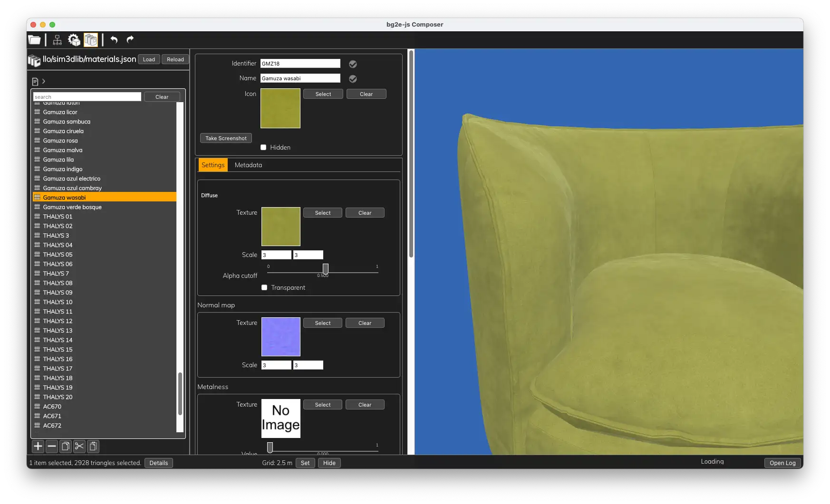Select Gamuza verde bosque in list
This screenshot has height=504, width=830.
[x=105, y=207]
